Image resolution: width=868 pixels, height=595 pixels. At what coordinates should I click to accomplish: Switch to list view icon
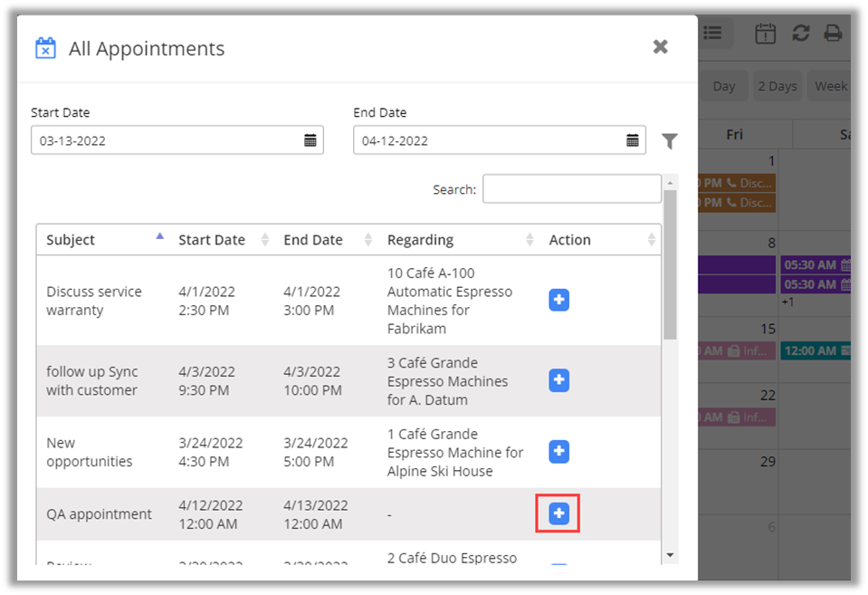click(713, 34)
